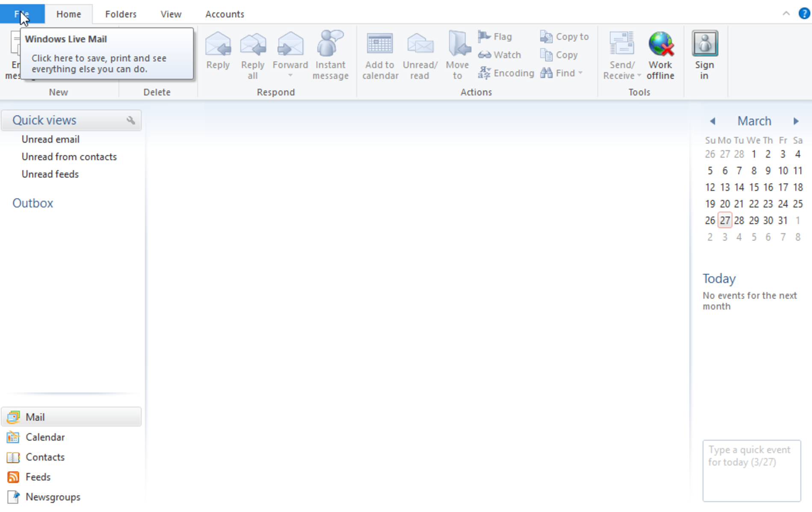Collapse the ribbon with chevron
Image resolution: width=812 pixels, height=512 pixels.
(786, 14)
